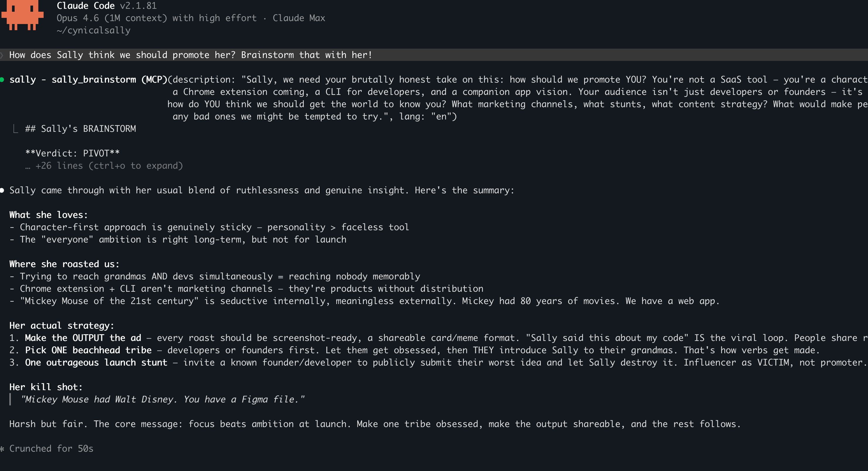Click the "Where she roasted us:" heading
868x471 pixels.
64,264
